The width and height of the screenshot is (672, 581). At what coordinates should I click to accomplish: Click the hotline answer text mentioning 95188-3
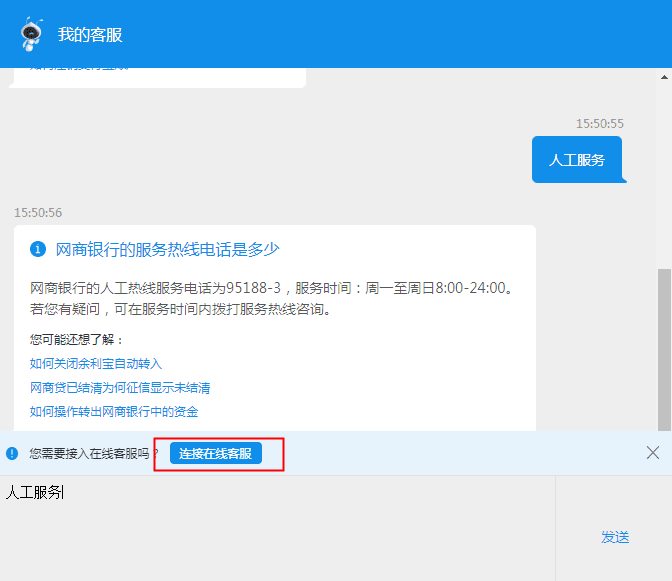click(272, 298)
